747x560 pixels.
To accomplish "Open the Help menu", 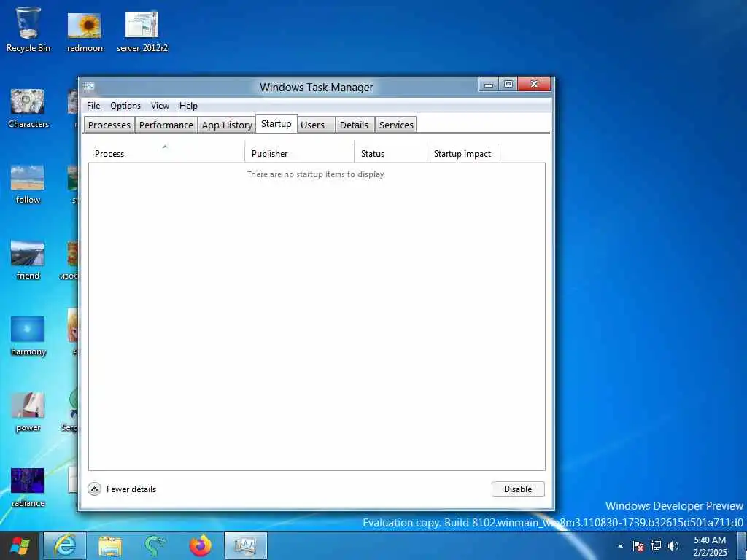I will (188, 106).
